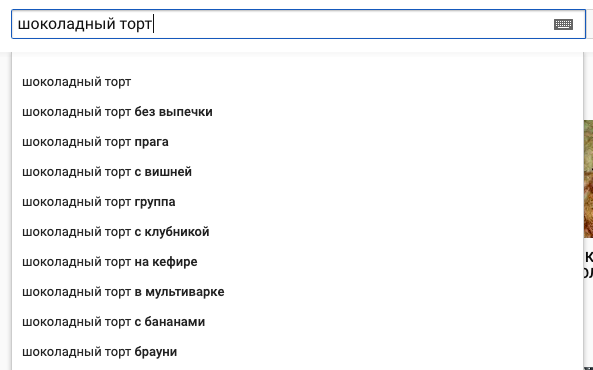593x370 pixels.
Task: Click the bold word прага in suggestions
Action: click(152, 142)
